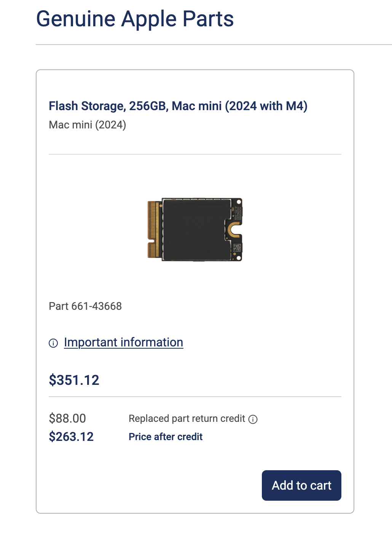Screen dimensions: 392x535
Task: Click the info symbol preceding the underlined link
Action: coord(54,343)
